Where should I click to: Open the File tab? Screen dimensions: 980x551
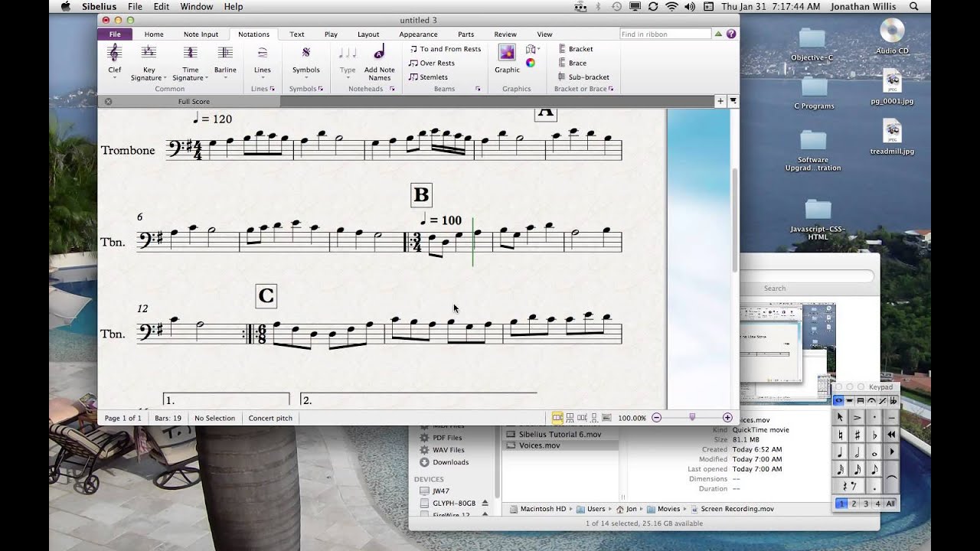click(115, 34)
